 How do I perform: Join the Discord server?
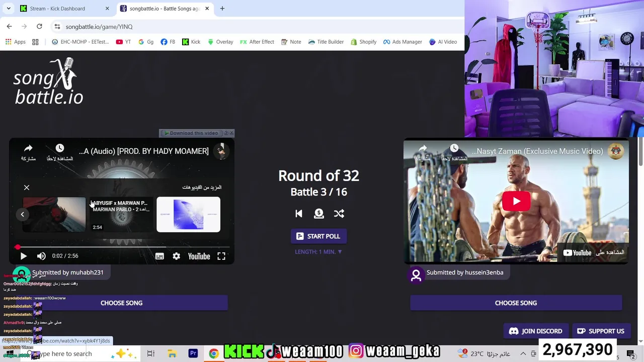pyautogui.click(x=536, y=331)
